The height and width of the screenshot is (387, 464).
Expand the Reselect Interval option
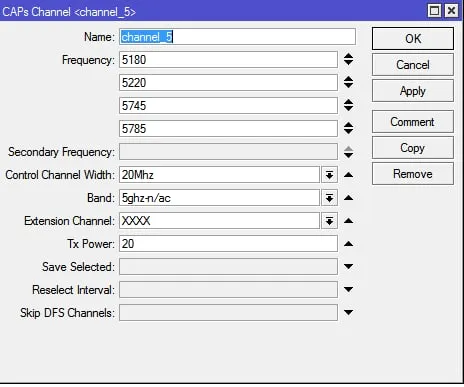[x=348, y=290]
